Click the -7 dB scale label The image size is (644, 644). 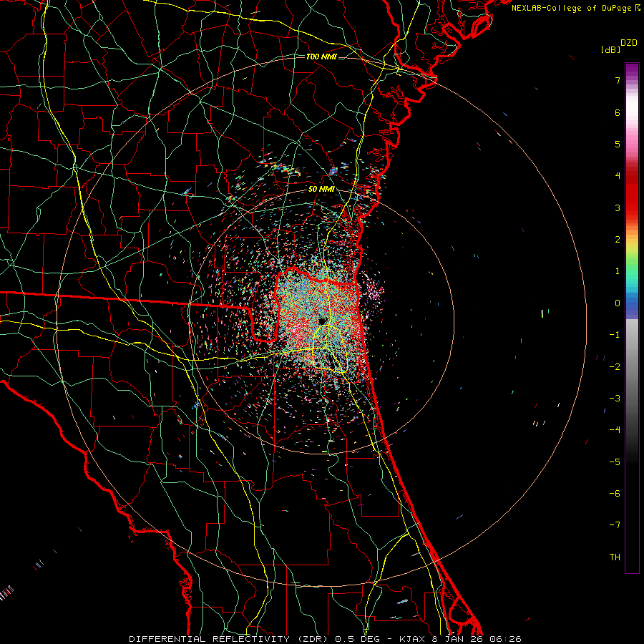click(x=615, y=525)
